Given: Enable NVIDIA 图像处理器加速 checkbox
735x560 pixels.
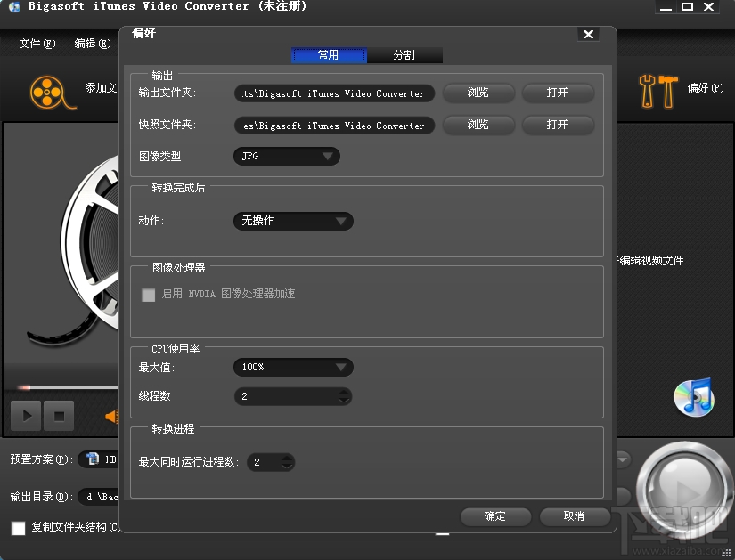Looking at the screenshot, I should pos(148,295).
